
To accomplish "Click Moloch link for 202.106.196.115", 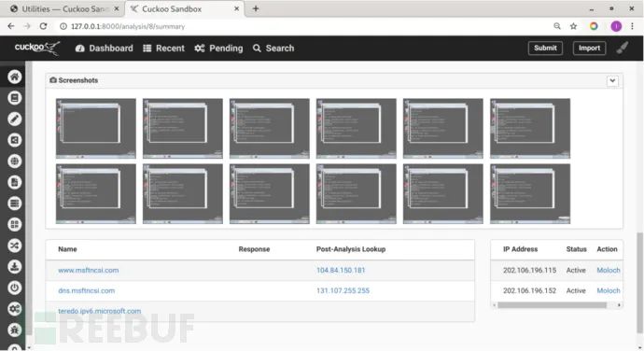I will pyautogui.click(x=609, y=270).
